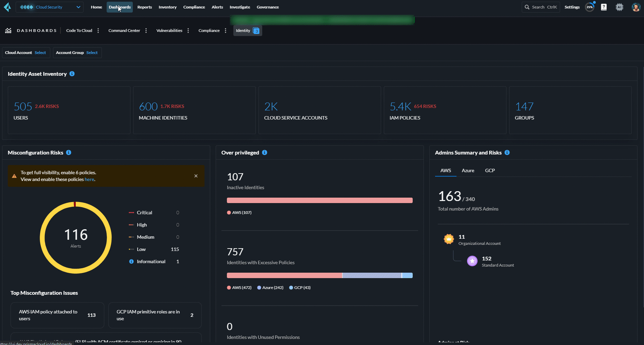
Task: Open Code To Cloud tab options menu
Action: (98, 31)
